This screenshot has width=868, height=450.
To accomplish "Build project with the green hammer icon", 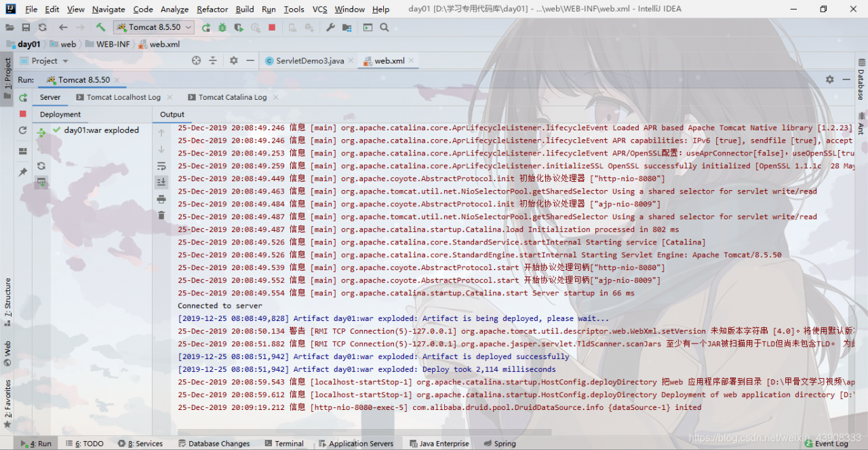I will [100, 27].
